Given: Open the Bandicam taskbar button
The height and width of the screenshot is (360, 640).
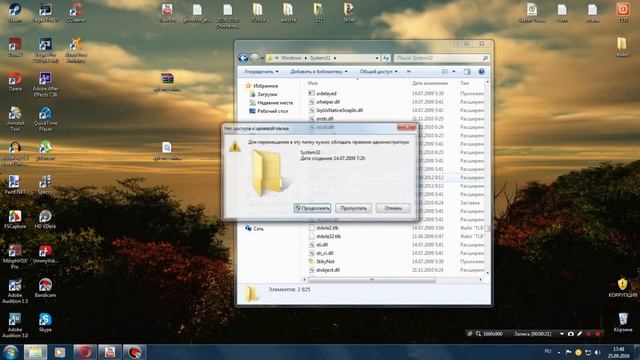Looking at the screenshot, I should tap(134, 352).
